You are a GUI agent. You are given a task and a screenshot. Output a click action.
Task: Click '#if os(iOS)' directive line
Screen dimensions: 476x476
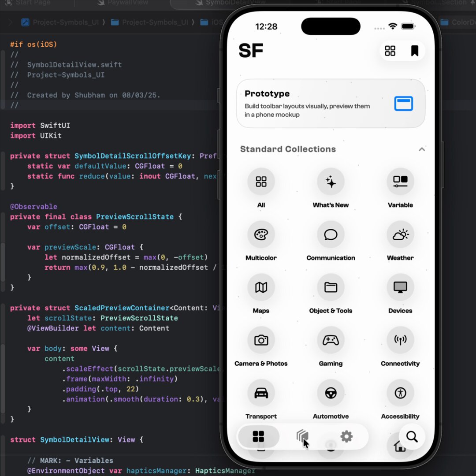(x=33, y=45)
